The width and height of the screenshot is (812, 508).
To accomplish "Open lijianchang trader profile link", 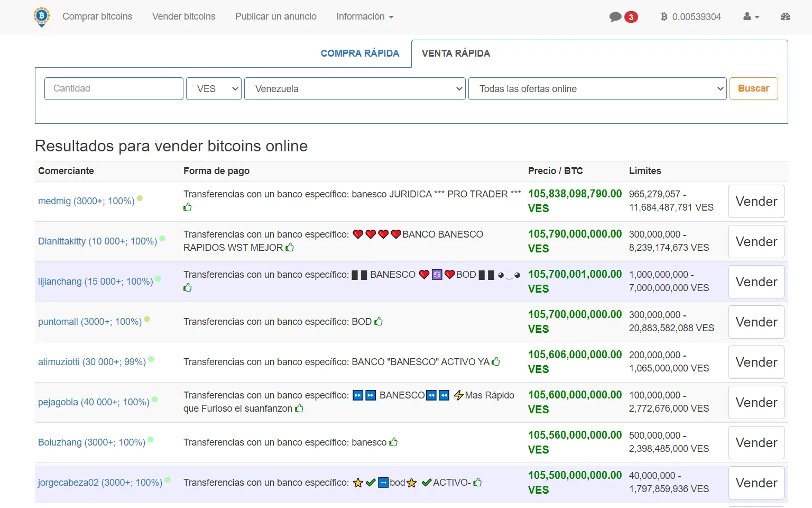I will (96, 282).
